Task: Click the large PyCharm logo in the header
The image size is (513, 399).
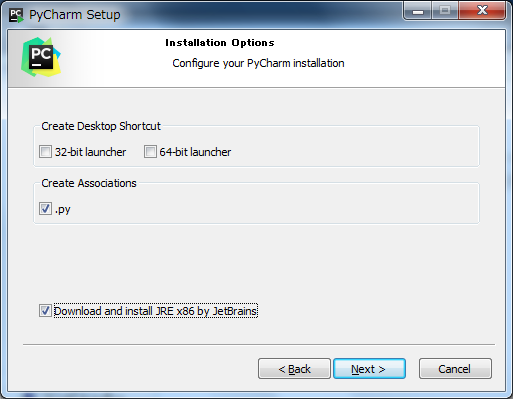Action: point(41,57)
